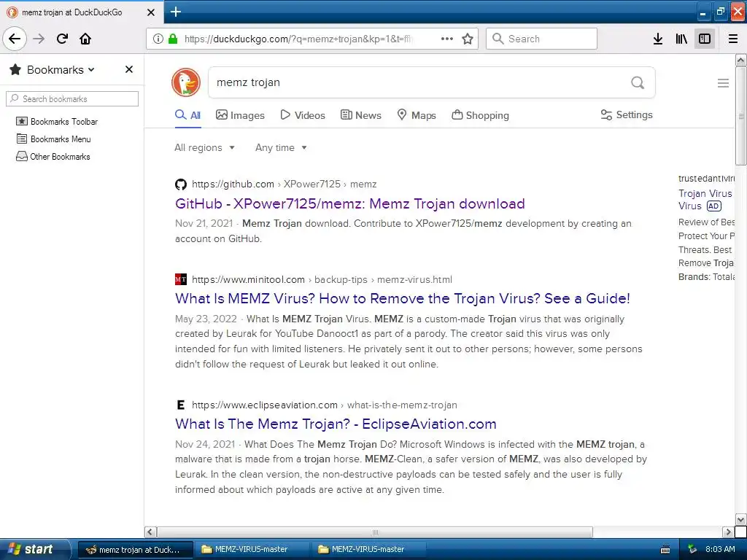Image resolution: width=747 pixels, height=560 pixels.
Task: Open the browser Home page icon
Action: (85, 39)
